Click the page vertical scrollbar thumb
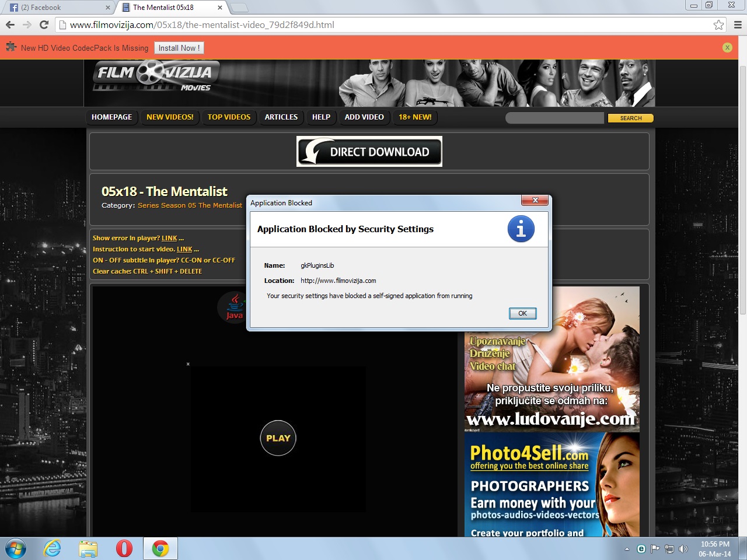This screenshot has height=560, width=747. pyautogui.click(x=742, y=191)
